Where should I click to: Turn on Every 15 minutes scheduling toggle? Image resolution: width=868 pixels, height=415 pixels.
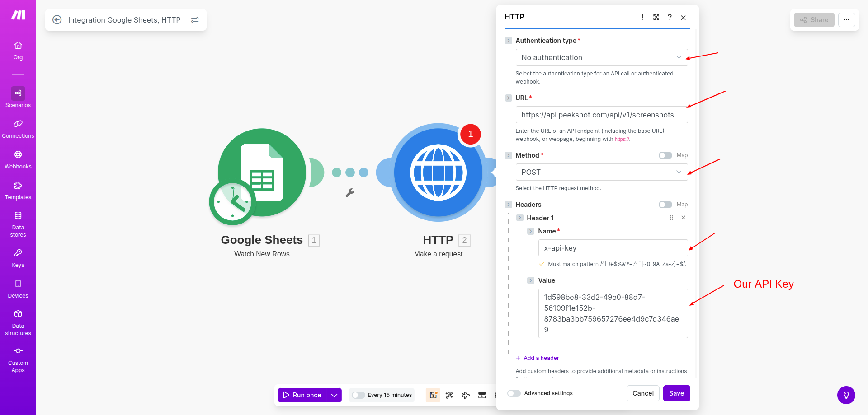pos(359,395)
